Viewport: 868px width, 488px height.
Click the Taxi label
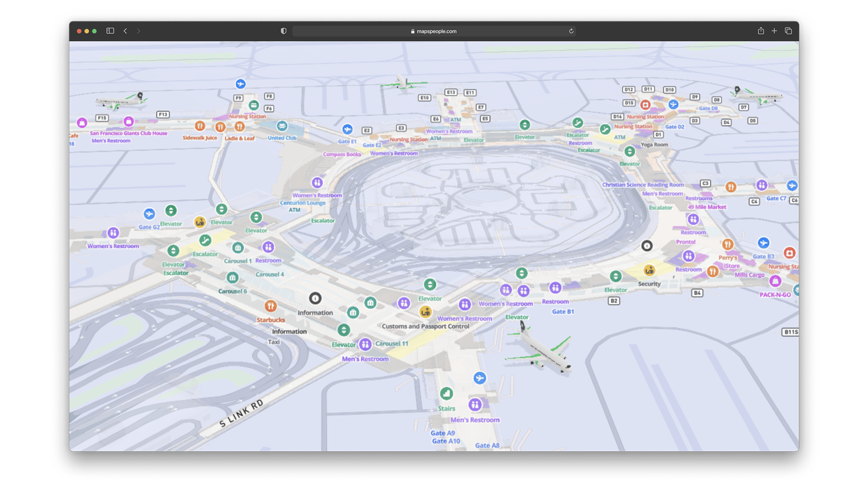(x=274, y=342)
